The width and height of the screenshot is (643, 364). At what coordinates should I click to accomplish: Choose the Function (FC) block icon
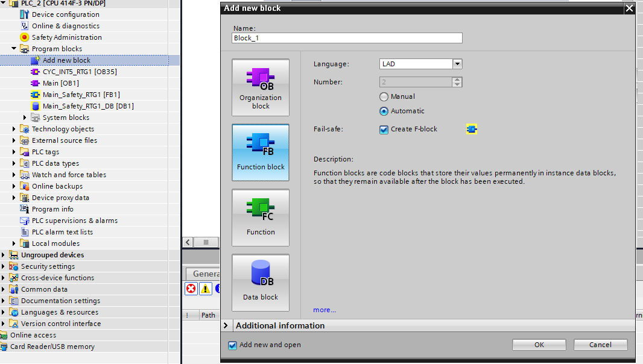[261, 217]
